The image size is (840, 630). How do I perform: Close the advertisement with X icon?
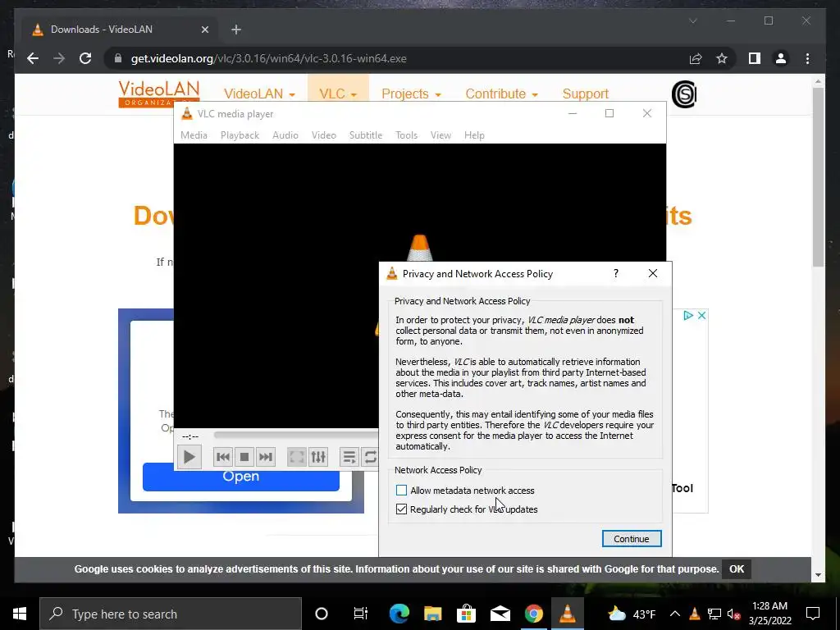click(702, 316)
